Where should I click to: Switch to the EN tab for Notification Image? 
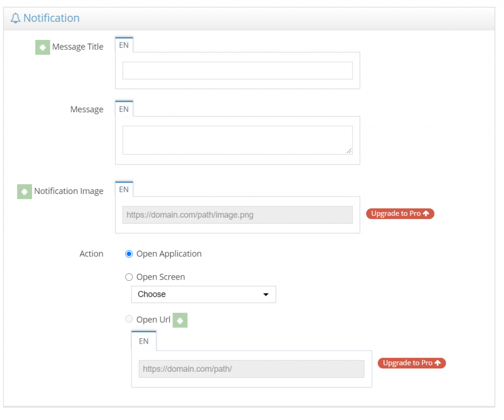(124, 189)
